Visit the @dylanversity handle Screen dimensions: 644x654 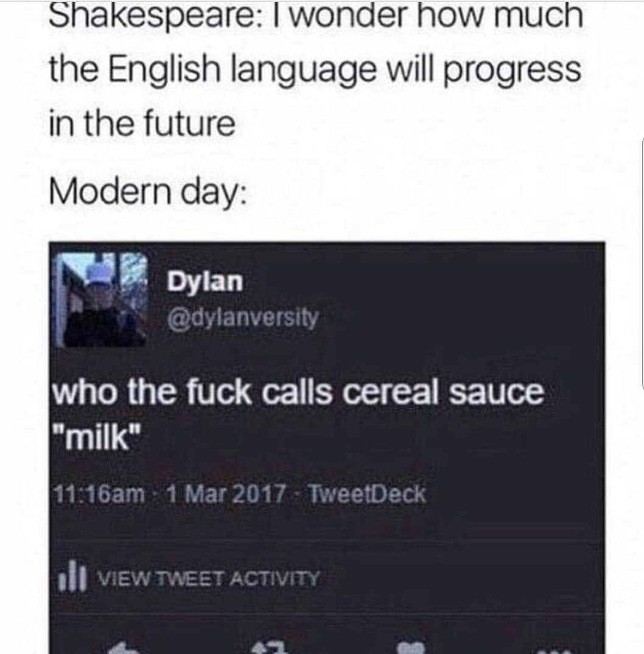click(242, 318)
